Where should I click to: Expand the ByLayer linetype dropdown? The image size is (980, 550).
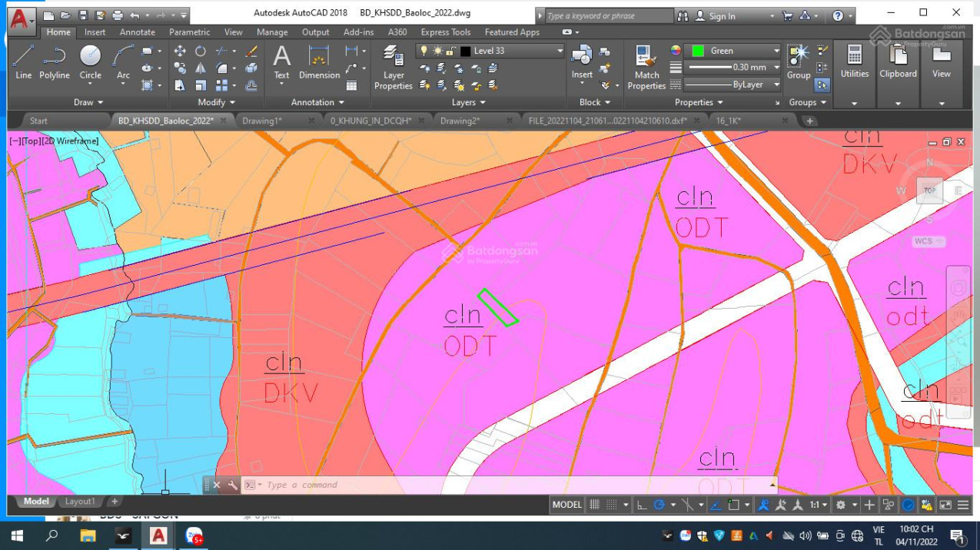pos(776,84)
